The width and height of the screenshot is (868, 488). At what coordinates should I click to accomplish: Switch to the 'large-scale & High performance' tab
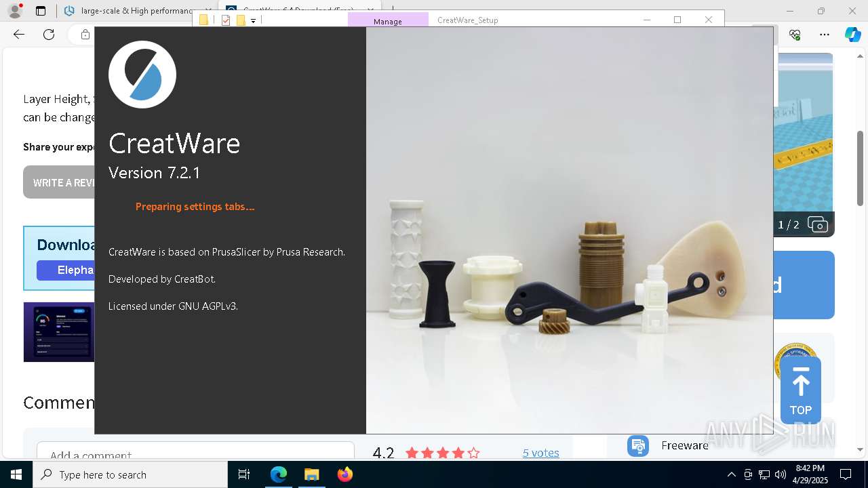coord(136,11)
